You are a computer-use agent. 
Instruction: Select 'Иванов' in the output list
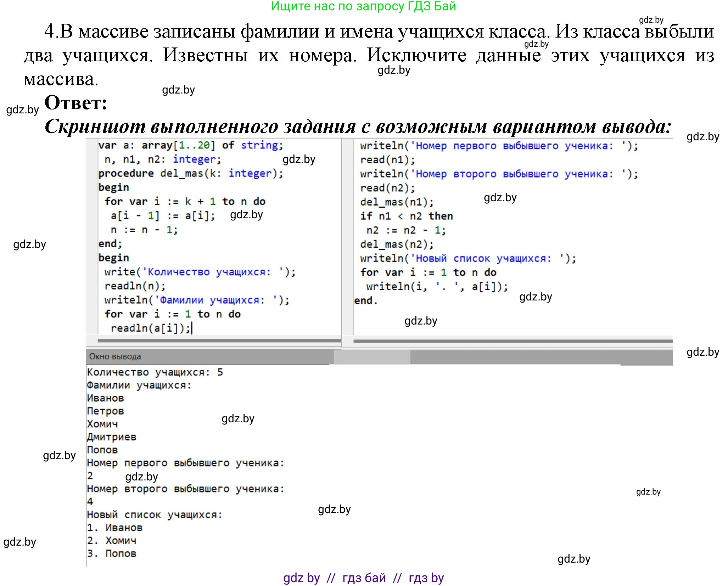tap(105, 398)
